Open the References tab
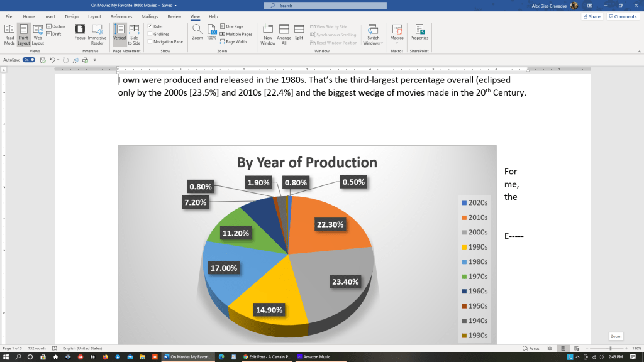Image resolution: width=644 pixels, height=362 pixels. [121, 16]
